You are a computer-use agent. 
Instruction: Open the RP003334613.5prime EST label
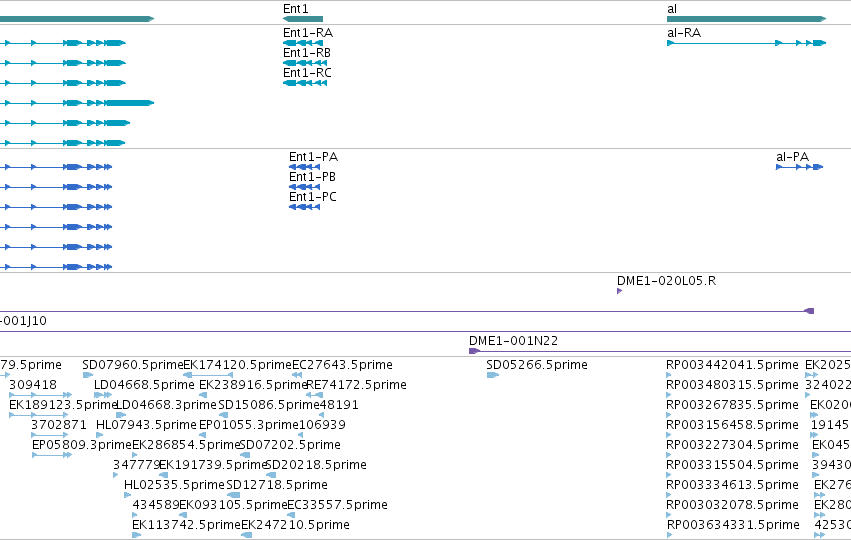733,485
